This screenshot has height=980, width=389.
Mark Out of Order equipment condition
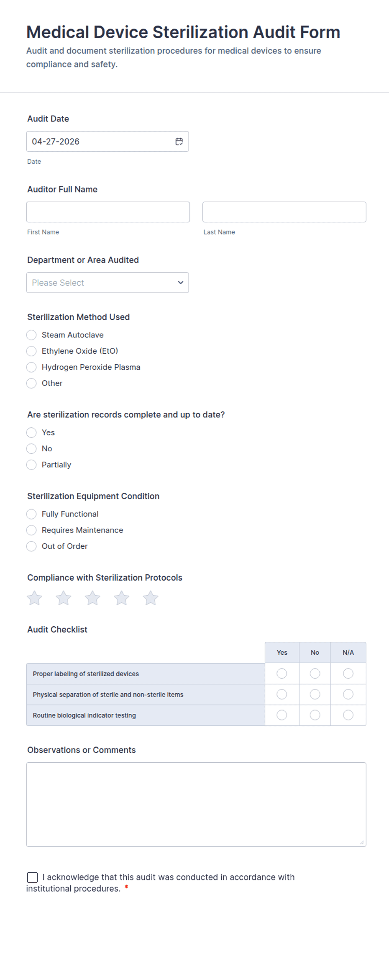pos(31,546)
